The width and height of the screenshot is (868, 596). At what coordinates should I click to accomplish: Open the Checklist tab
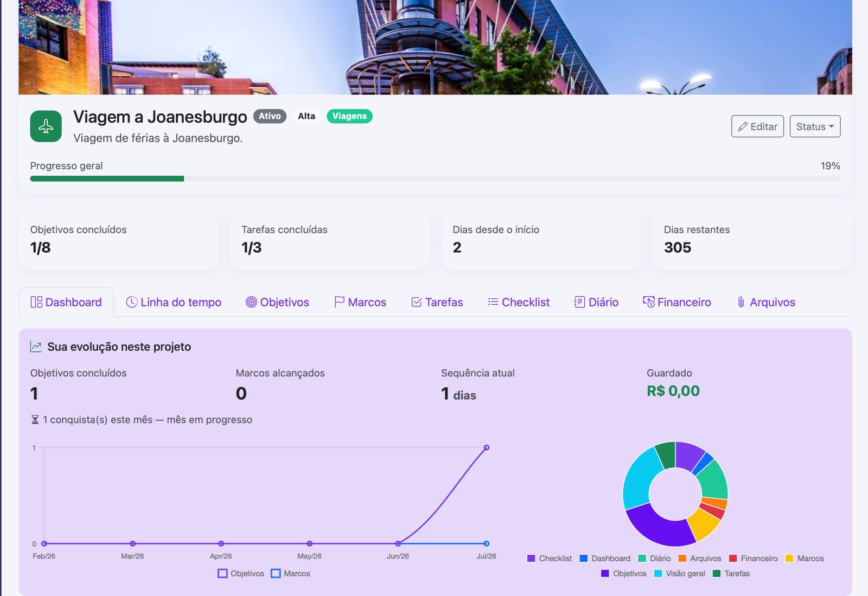(x=519, y=302)
